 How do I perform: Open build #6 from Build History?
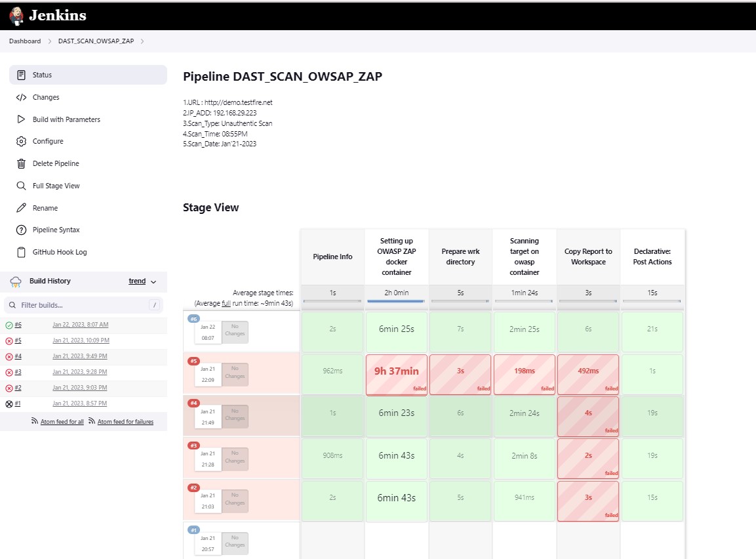18,325
